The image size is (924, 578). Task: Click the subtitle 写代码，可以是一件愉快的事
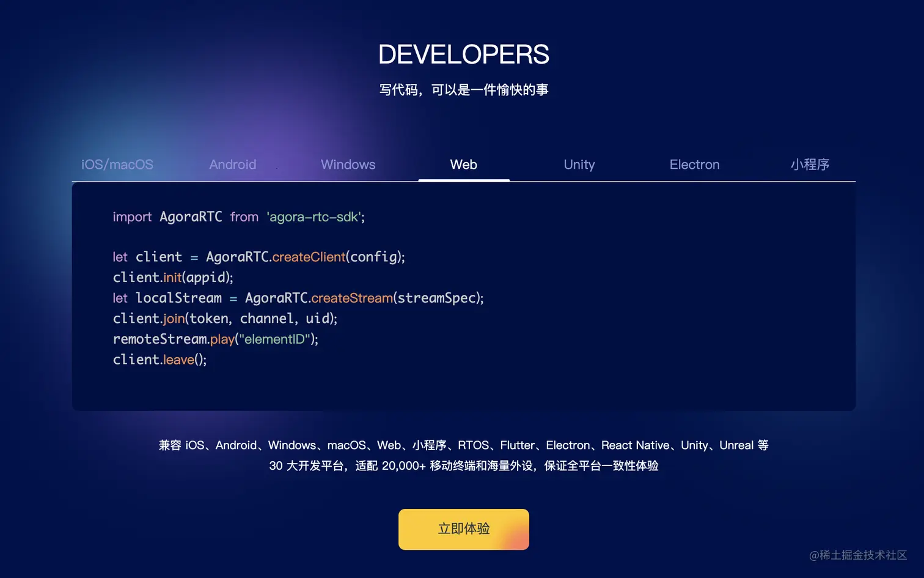464,90
